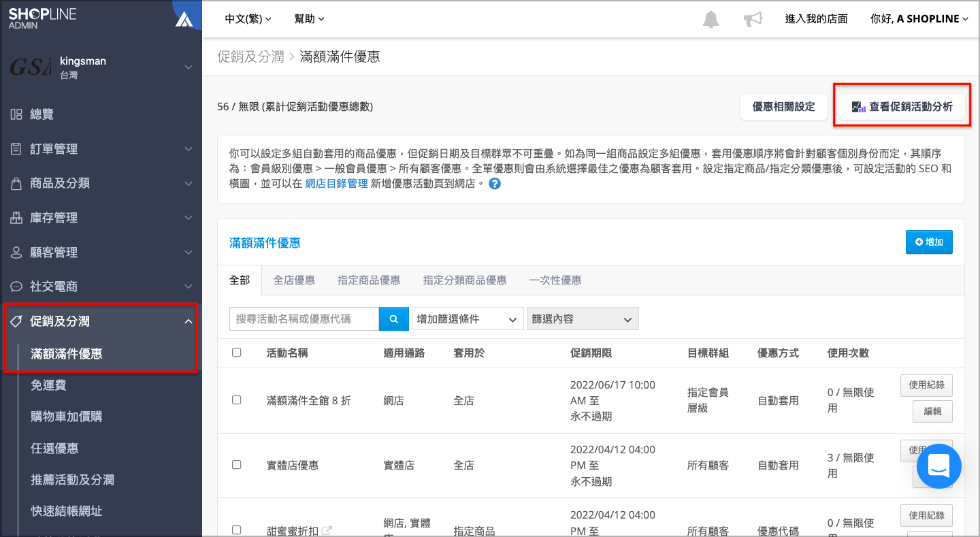Click the 商品及分類 bag icon
980x537 pixels.
click(16, 183)
